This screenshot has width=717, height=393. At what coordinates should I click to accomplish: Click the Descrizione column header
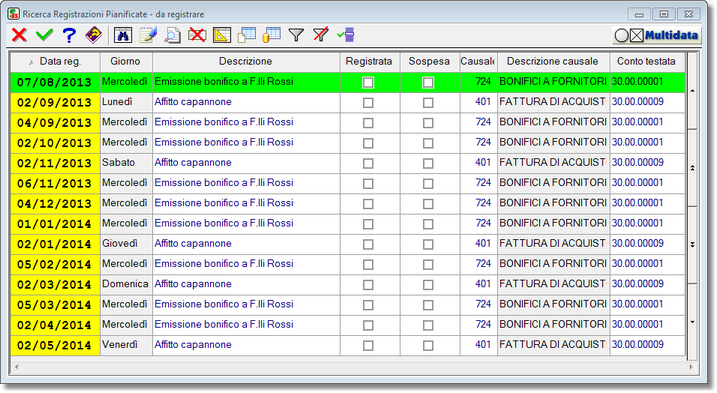246,62
